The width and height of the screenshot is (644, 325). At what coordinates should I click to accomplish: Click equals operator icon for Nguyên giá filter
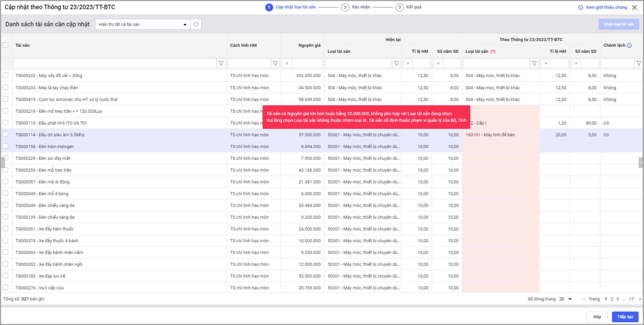pos(287,64)
